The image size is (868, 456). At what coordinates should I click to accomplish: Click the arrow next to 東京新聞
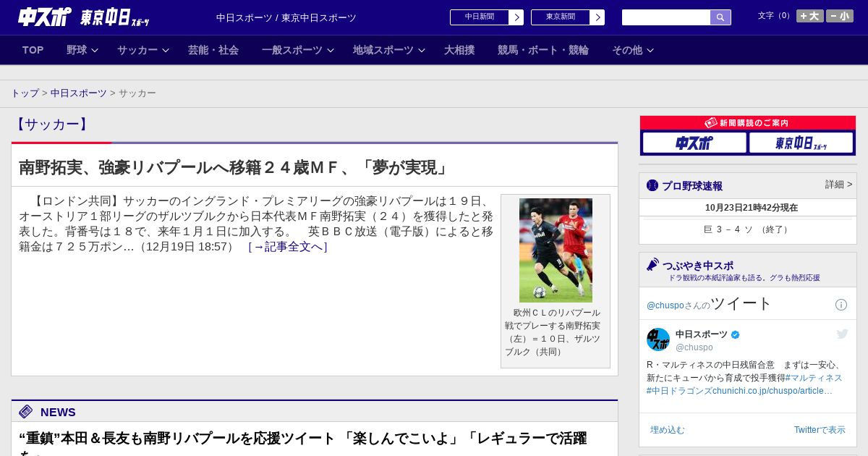pyautogui.click(x=597, y=17)
